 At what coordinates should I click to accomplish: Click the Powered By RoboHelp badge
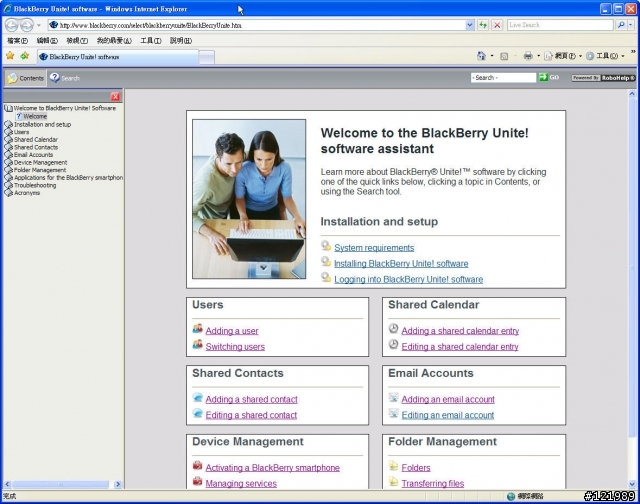coord(603,78)
